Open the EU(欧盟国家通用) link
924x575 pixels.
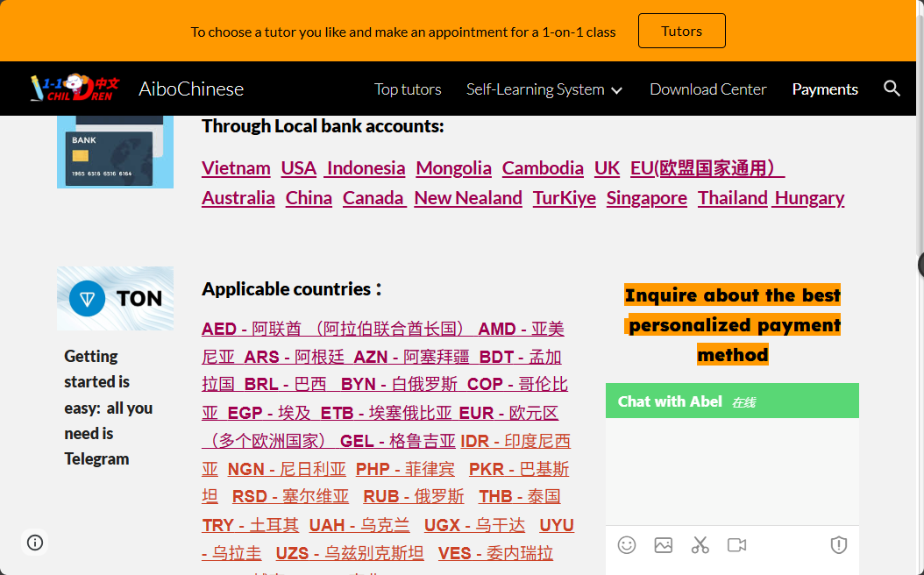707,168
